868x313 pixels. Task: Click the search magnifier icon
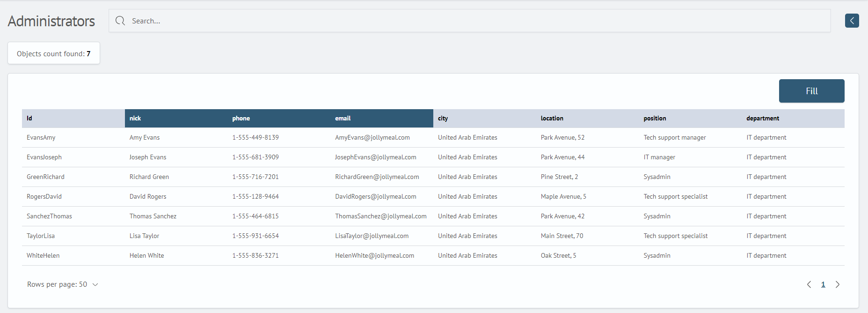(120, 21)
